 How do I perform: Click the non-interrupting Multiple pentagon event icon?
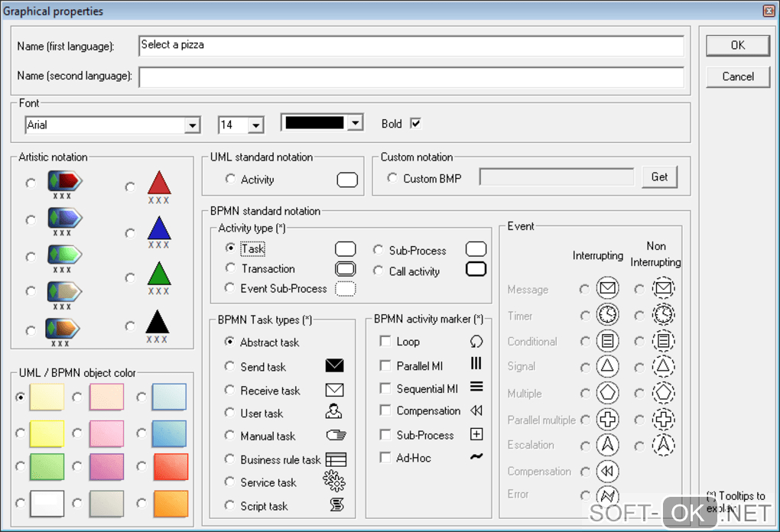663,393
